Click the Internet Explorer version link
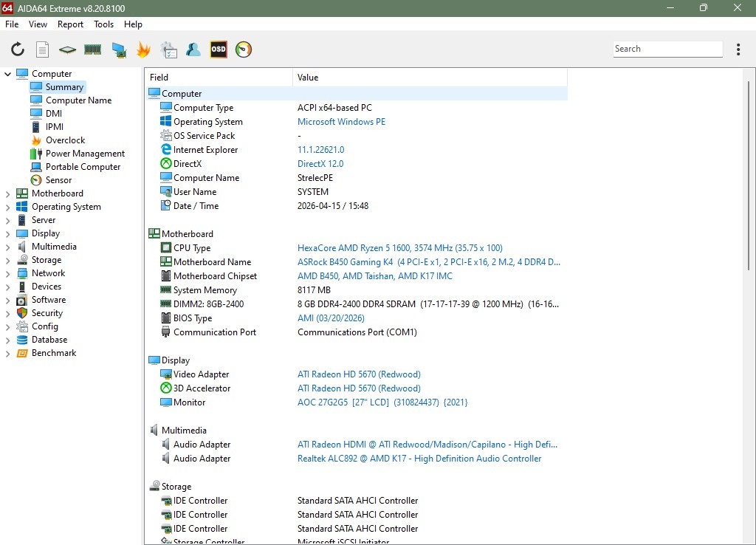Viewport: 756px width, 545px height. coord(320,149)
